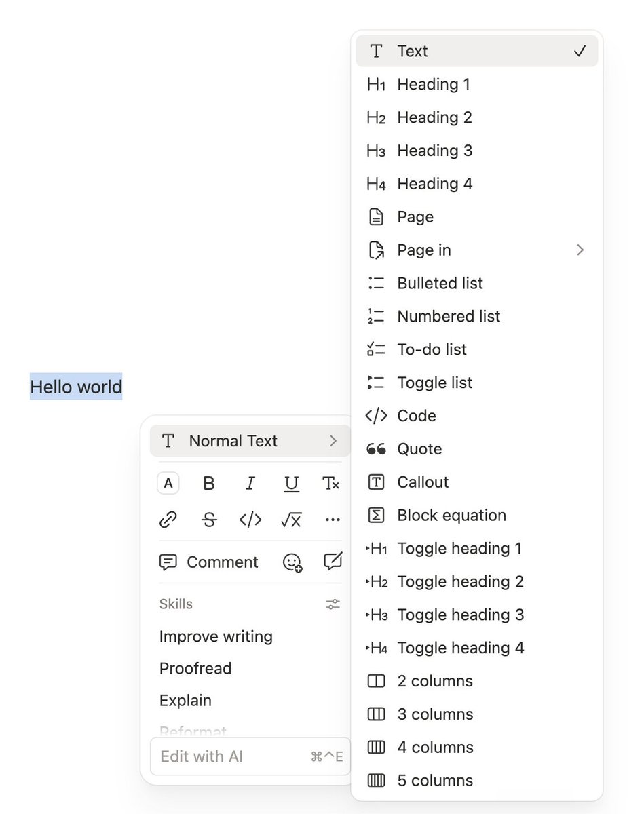Image resolution: width=644 pixels, height=814 pixels.
Task: Convert block to Code
Action: 477,416
